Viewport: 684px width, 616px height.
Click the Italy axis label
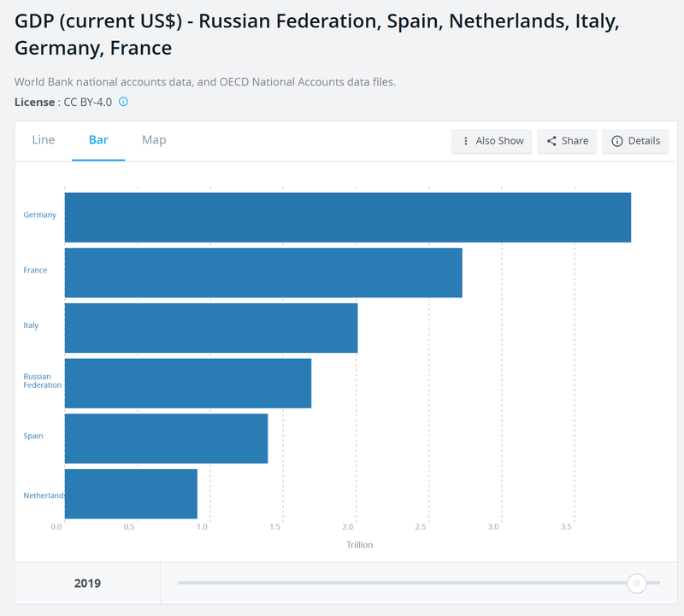(31, 326)
